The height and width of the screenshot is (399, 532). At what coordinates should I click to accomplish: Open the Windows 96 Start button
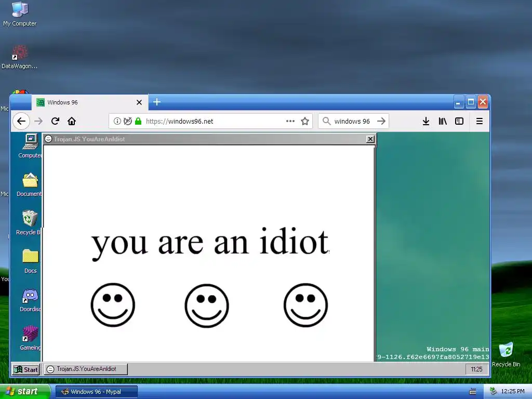(26, 369)
